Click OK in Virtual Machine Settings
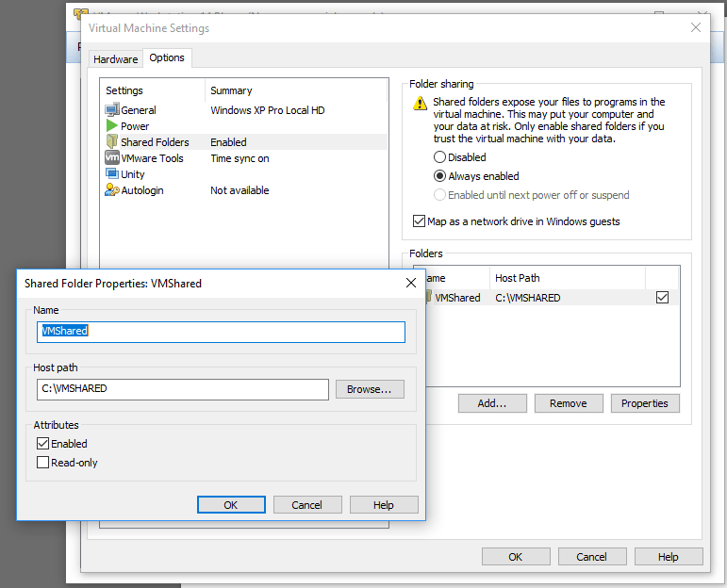The width and height of the screenshot is (727, 588). tap(516, 557)
